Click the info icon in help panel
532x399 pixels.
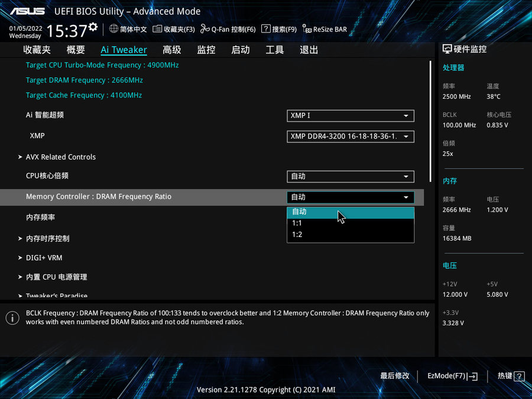(12, 318)
